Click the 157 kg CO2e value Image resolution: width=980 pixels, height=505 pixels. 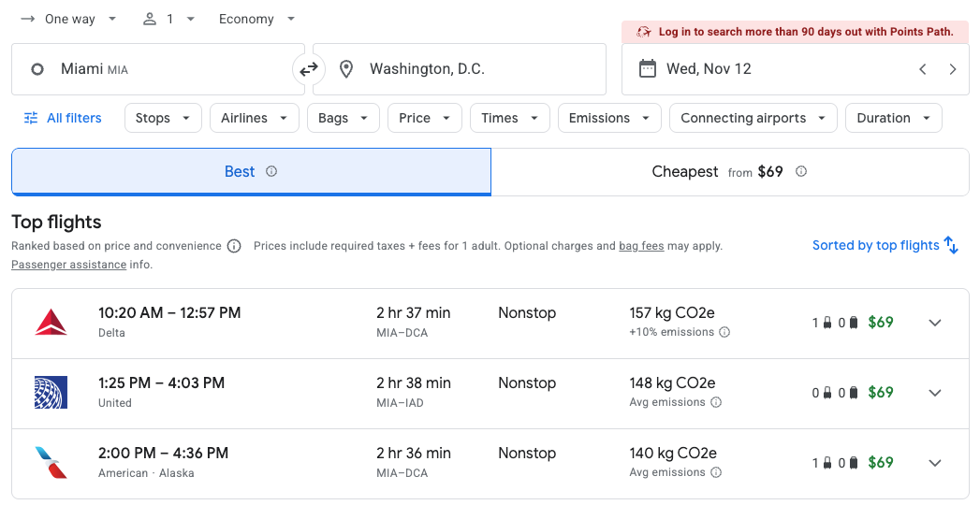pos(672,312)
